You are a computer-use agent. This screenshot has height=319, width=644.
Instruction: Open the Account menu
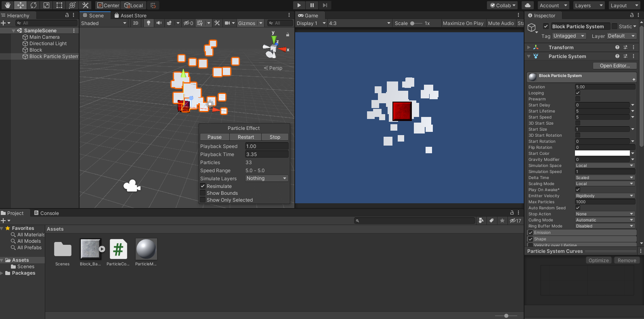point(553,5)
